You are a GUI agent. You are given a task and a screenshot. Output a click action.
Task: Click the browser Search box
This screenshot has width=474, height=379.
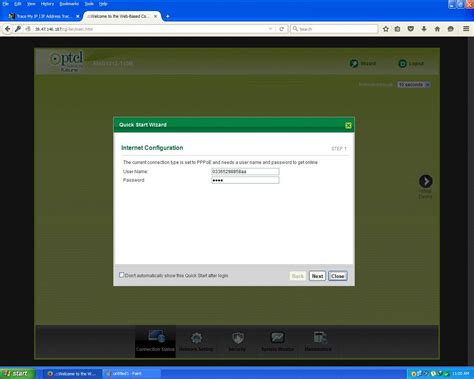click(x=334, y=29)
